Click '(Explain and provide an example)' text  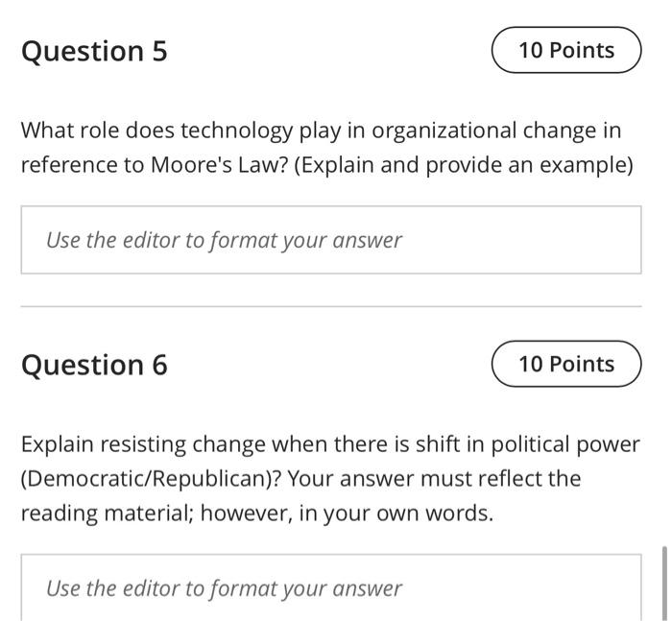tap(464, 165)
